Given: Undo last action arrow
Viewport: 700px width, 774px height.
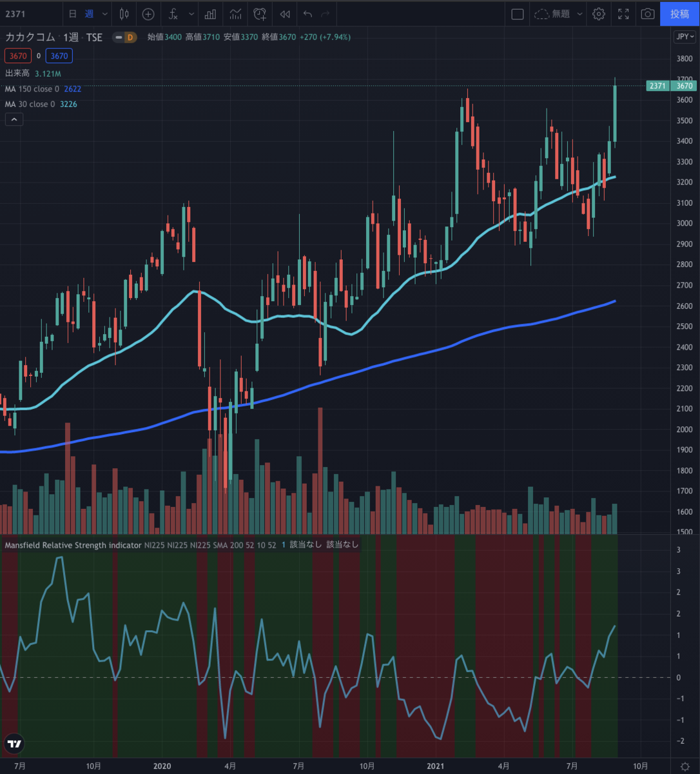Looking at the screenshot, I should click(307, 14).
